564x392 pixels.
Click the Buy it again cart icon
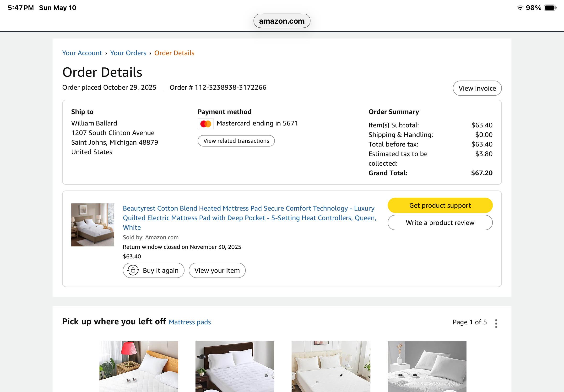point(133,270)
